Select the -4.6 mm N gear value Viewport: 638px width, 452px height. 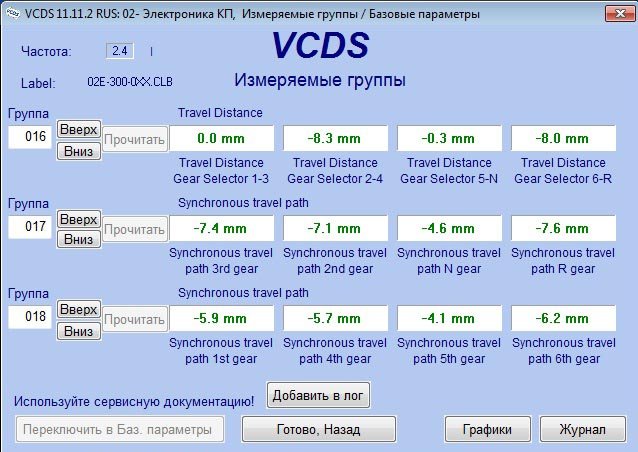coord(449,228)
